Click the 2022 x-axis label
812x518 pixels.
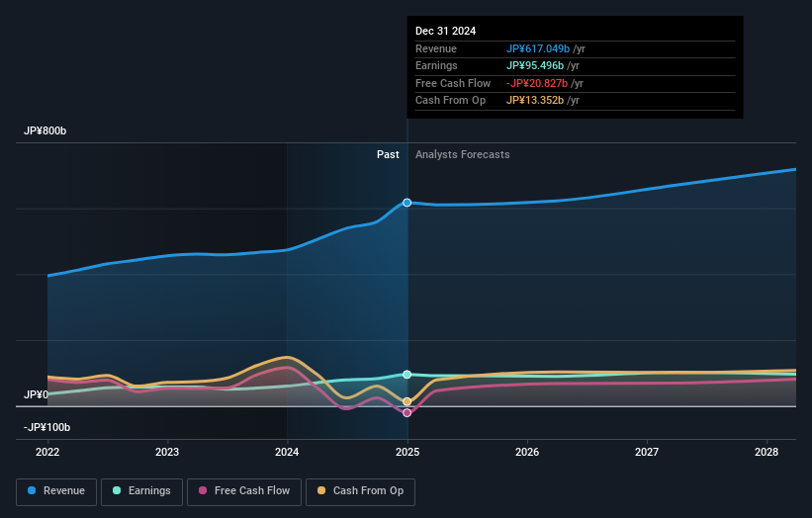[47, 453]
